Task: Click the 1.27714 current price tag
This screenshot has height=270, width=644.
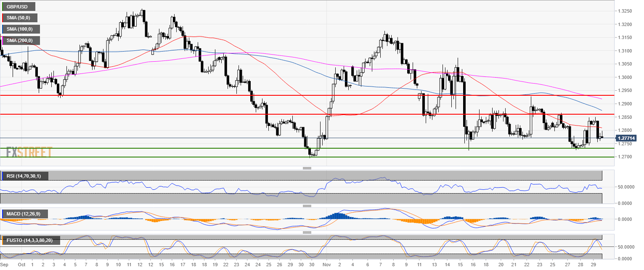Action: tap(626, 138)
